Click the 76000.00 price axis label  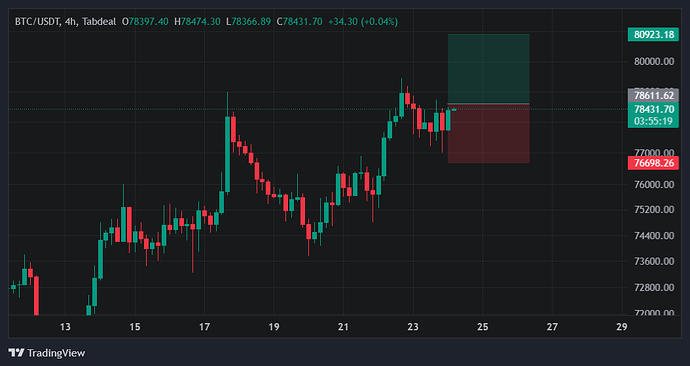click(654, 185)
